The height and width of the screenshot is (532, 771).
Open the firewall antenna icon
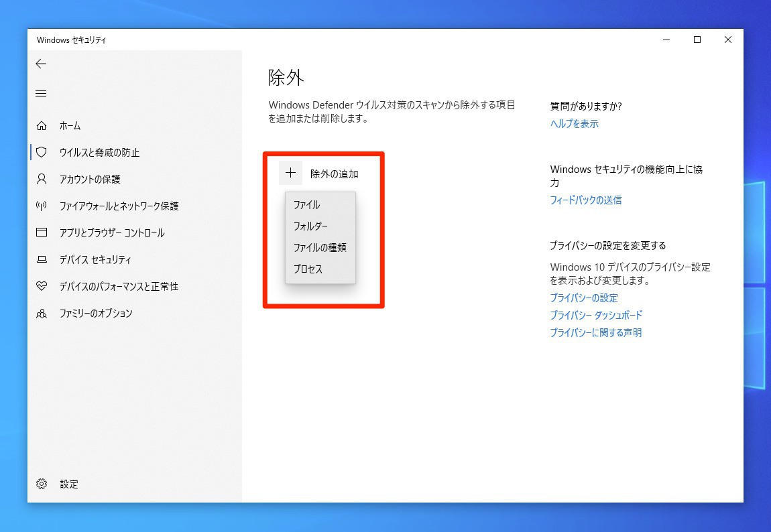42,206
